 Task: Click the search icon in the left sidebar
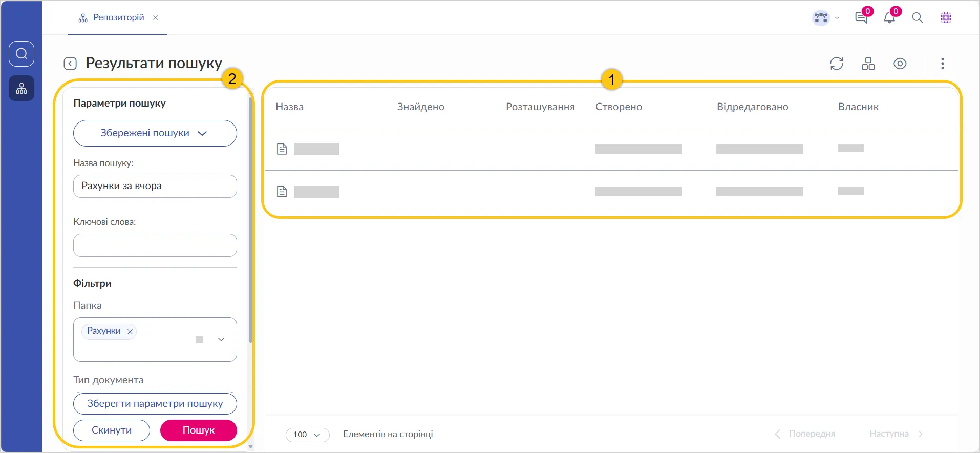(22, 54)
